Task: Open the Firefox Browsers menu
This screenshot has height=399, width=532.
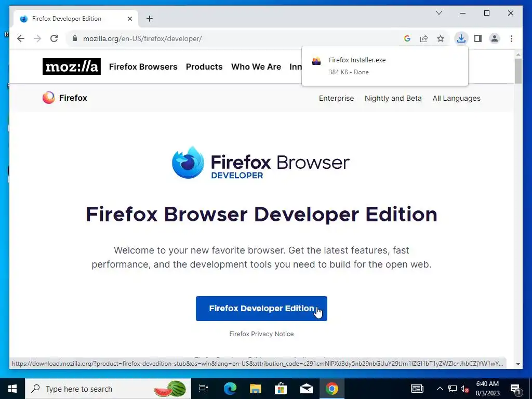Action: [x=143, y=67]
